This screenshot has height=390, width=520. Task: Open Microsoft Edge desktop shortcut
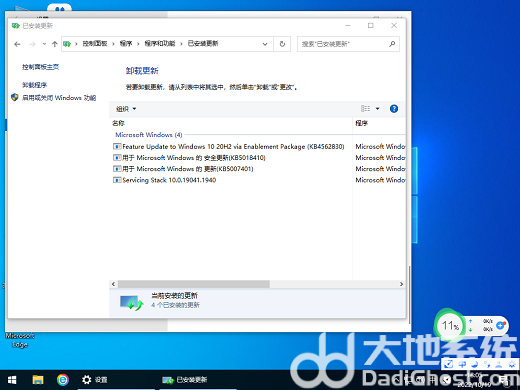(20, 340)
